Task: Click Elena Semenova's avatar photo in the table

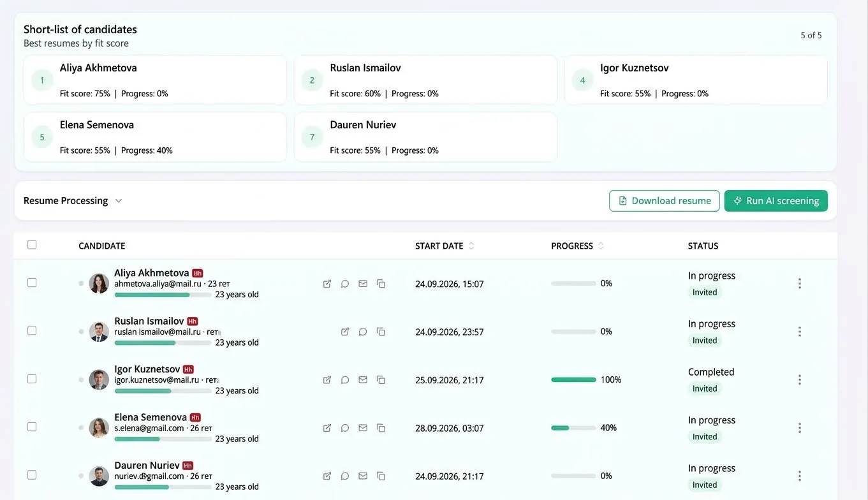Action: (99, 427)
